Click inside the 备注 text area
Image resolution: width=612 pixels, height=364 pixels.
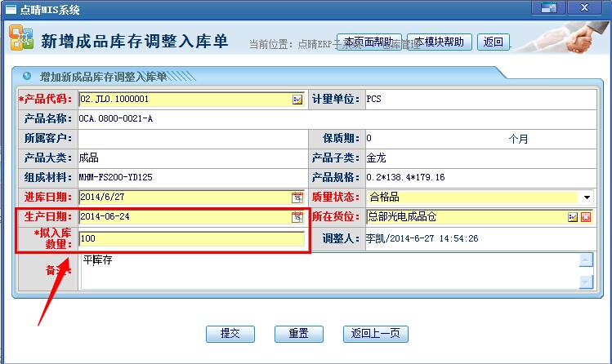point(327,271)
